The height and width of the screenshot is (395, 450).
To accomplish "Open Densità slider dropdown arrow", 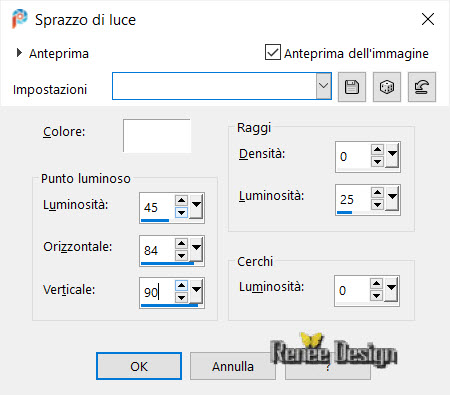I will click(392, 155).
